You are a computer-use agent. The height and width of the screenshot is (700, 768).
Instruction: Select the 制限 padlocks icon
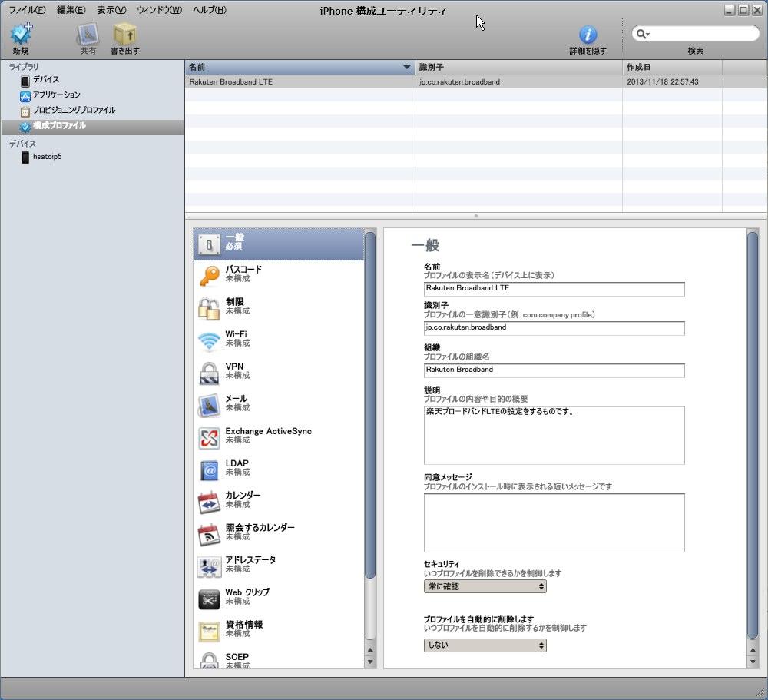pyautogui.click(x=209, y=308)
